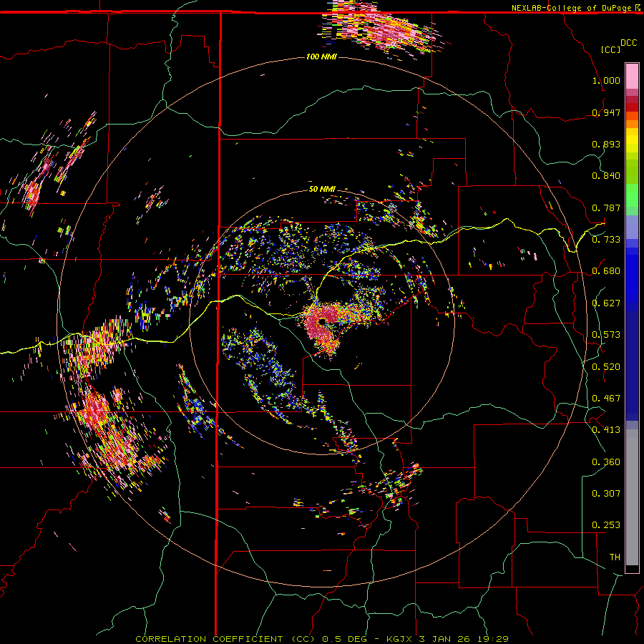This screenshot has width=644, height=644.
Task: Click the 0.5 DEG elevation label
Action: tap(344, 639)
